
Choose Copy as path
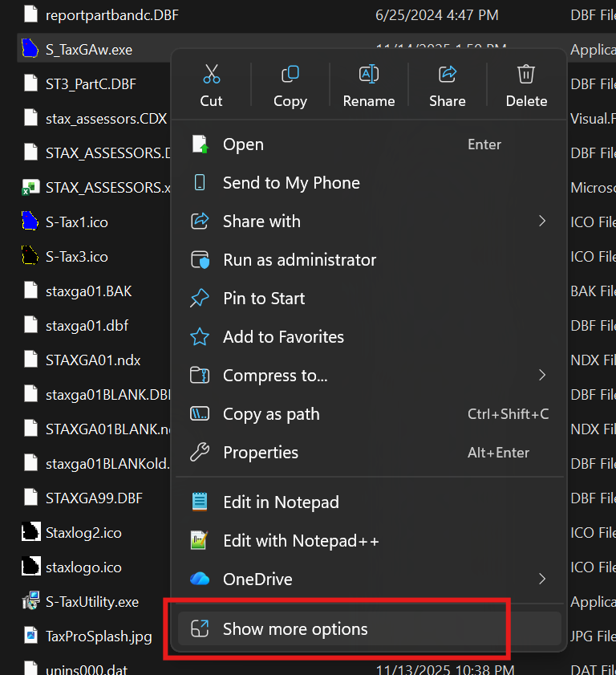coord(271,414)
